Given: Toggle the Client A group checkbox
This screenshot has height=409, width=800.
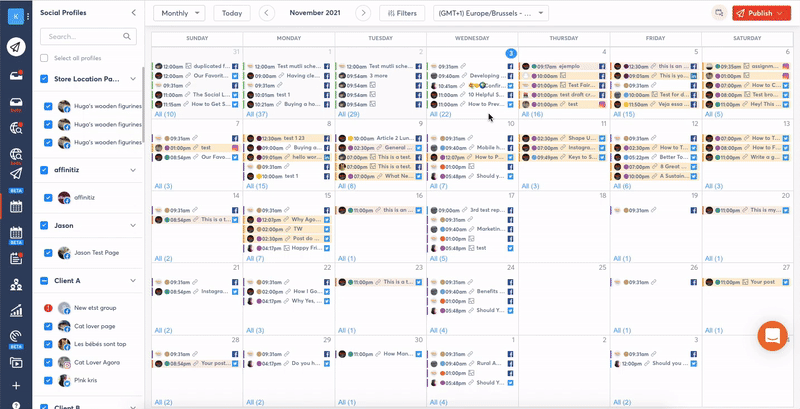Looking at the screenshot, I should (x=44, y=280).
